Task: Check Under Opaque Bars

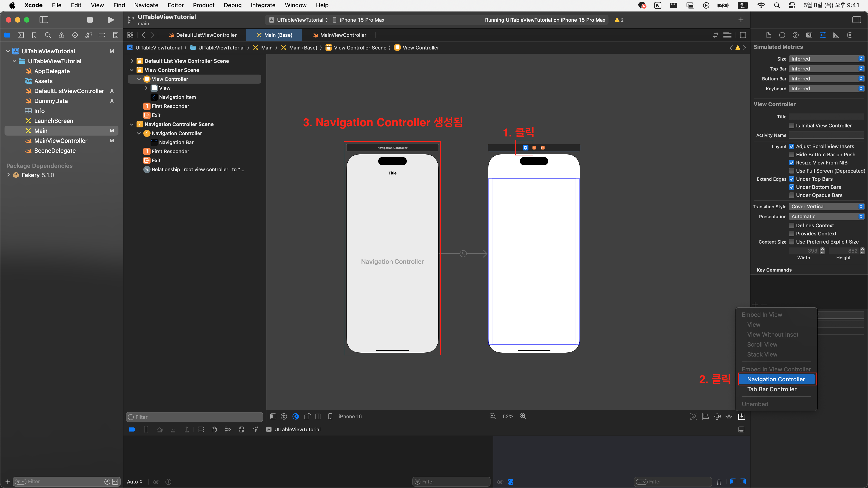Action: click(x=792, y=195)
